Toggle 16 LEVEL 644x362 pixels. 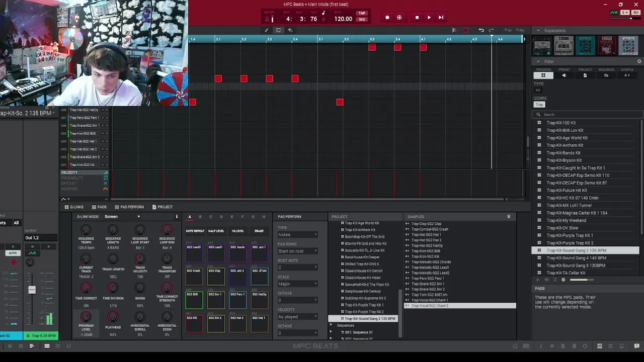(x=237, y=231)
